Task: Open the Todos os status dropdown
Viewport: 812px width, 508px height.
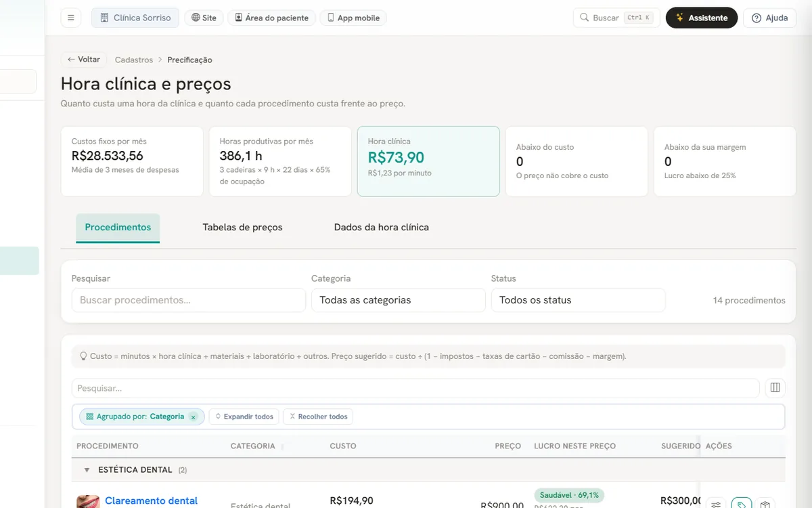Action: [x=579, y=300]
